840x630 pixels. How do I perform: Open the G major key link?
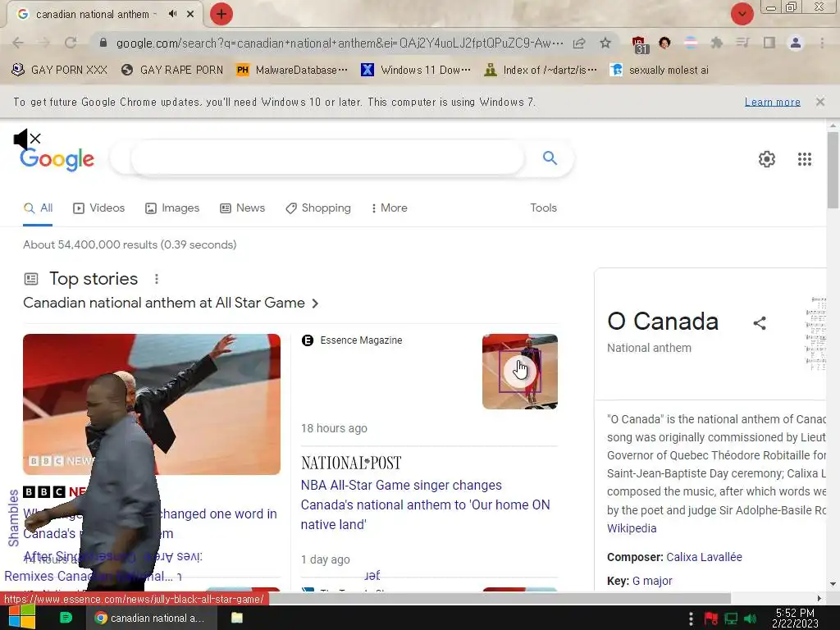click(652, 581)
